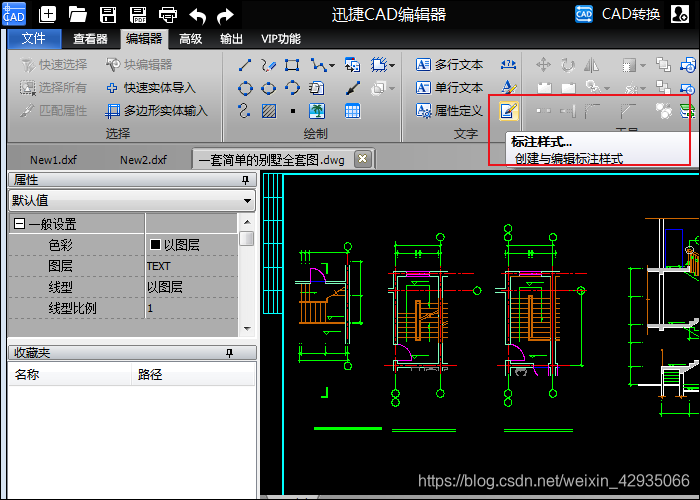Click the dimension measure icon
This screenshot has width=700, height=500.
pyautogui.click(x=508, y=65)
